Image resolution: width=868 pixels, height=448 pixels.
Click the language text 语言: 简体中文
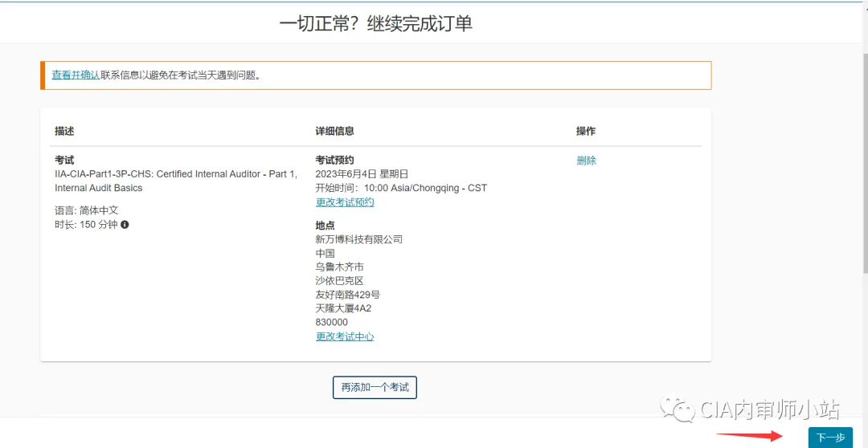pos(86,210)
